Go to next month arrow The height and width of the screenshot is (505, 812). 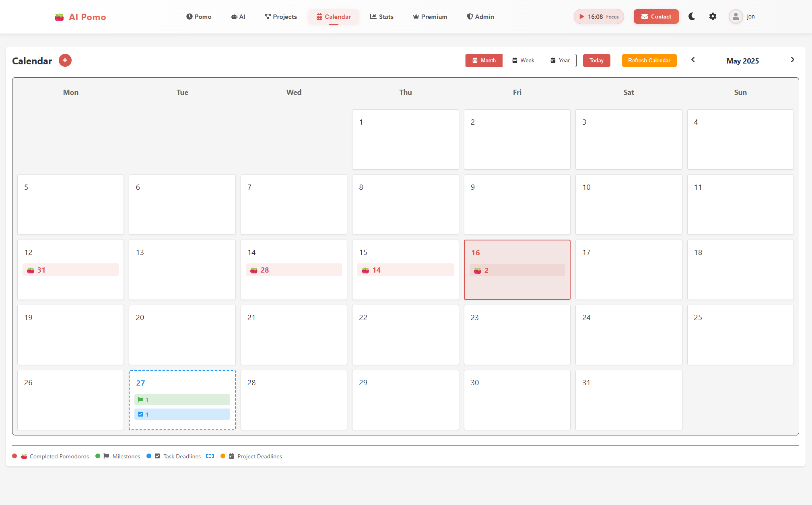click(792, 60)
